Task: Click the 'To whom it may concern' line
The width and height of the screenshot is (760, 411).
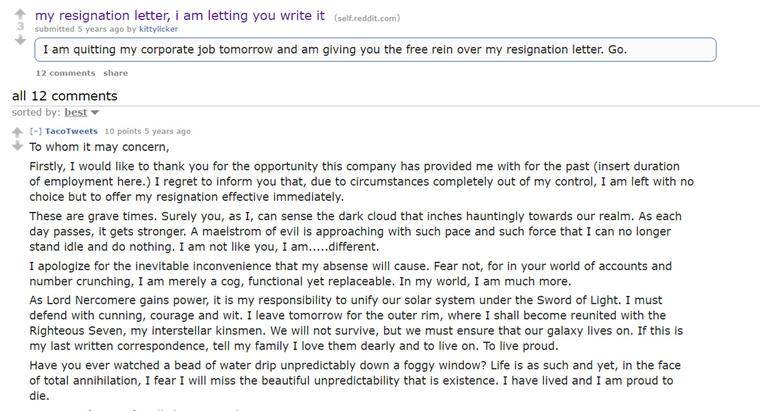Action: click(x=99, y=147)
